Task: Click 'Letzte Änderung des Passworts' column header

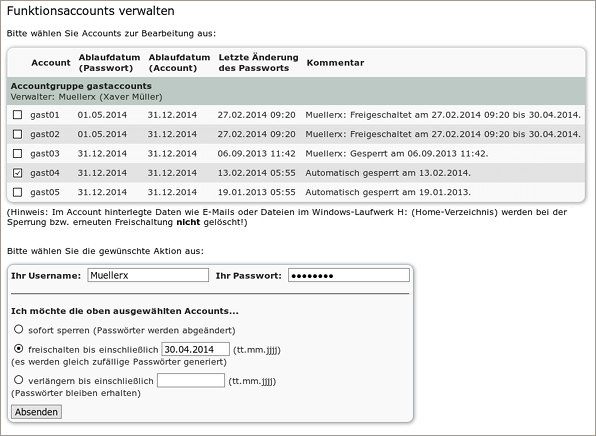Action: click(258, 63)
